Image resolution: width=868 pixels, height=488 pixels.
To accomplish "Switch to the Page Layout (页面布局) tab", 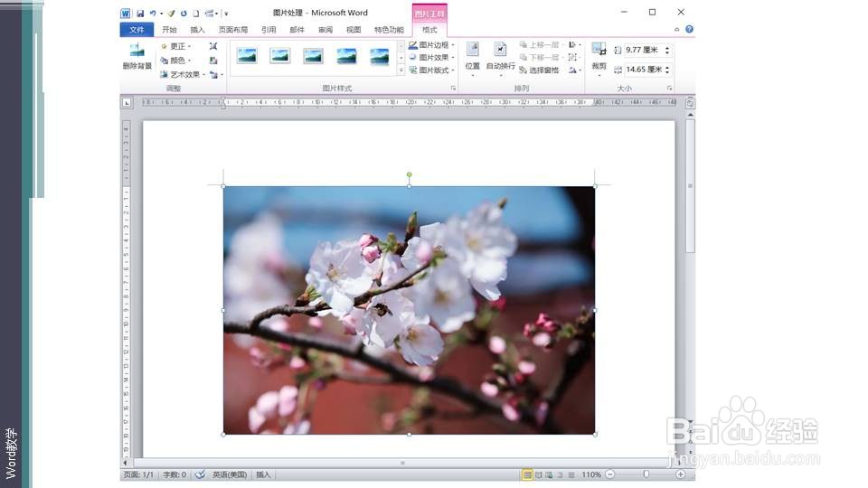I will tap(233, 29).
